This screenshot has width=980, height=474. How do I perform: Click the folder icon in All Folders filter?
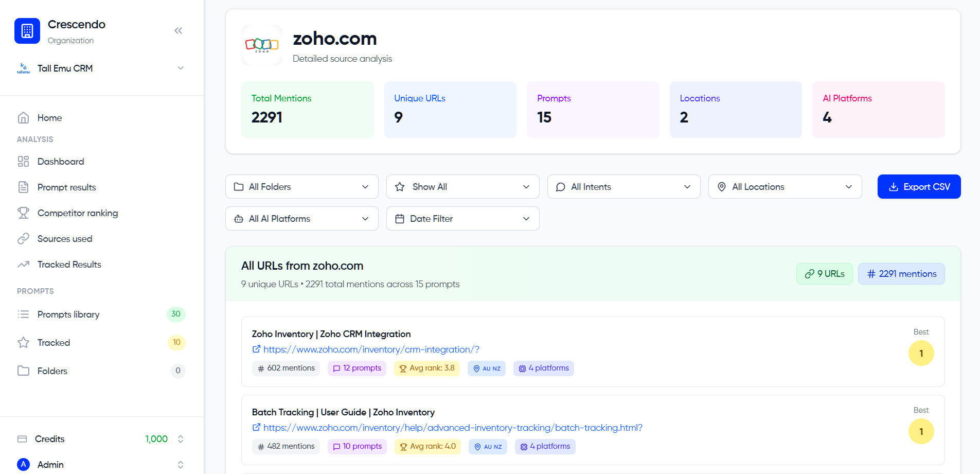(x=239, y=187)
